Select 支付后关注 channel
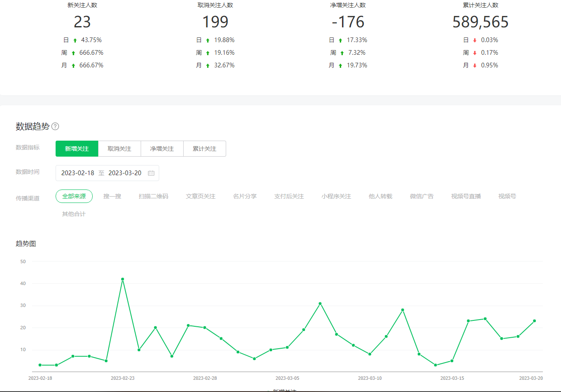 (289, 196)
